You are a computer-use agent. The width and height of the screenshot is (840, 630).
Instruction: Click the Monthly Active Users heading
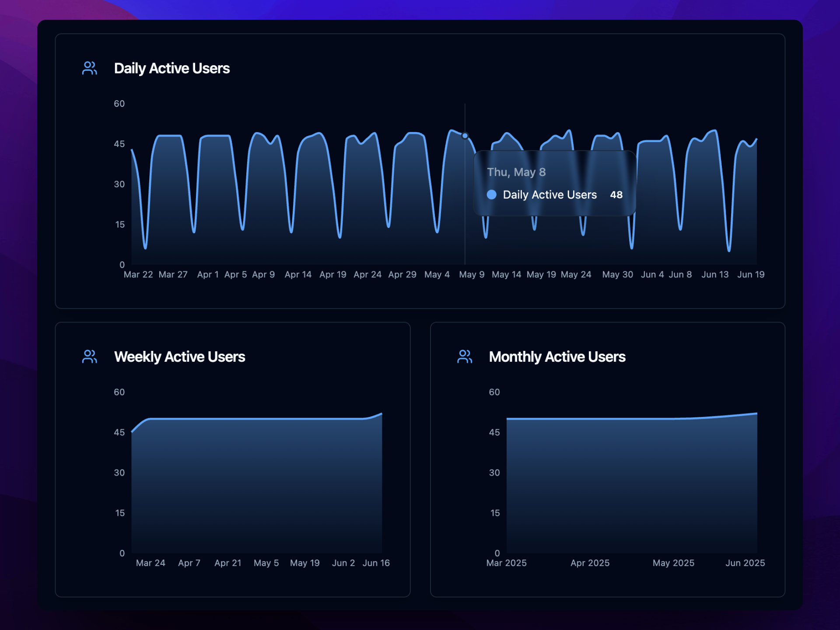pyautogui.click(x=557, y=357)
